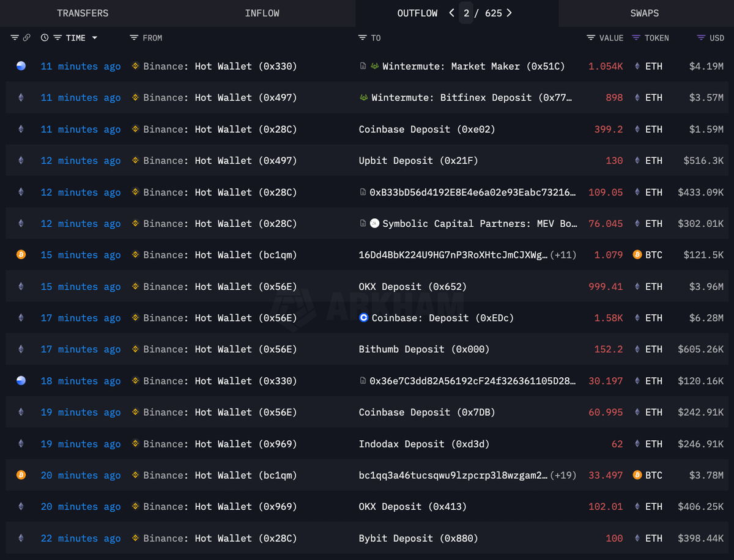Click the $605.26K USD amount
Image resolution: width=734 pixels, height=560 pixels.
coord(701,349)
